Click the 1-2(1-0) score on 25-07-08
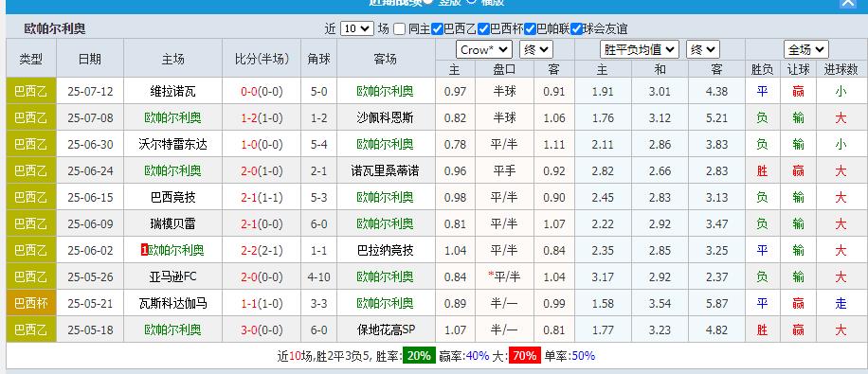868x374 pixels. 262,117
